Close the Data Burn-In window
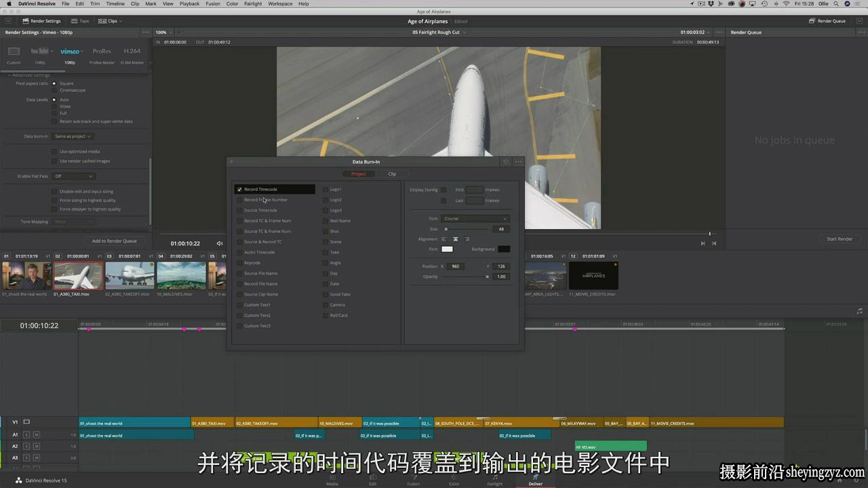This screenshot has width=868, height=488. coord(231,162)
